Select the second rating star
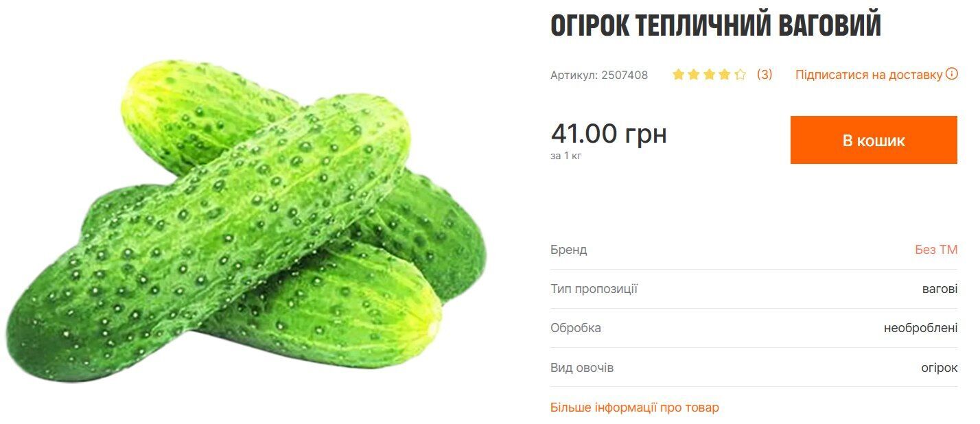 pyautogui.click(x=693, y=73)
